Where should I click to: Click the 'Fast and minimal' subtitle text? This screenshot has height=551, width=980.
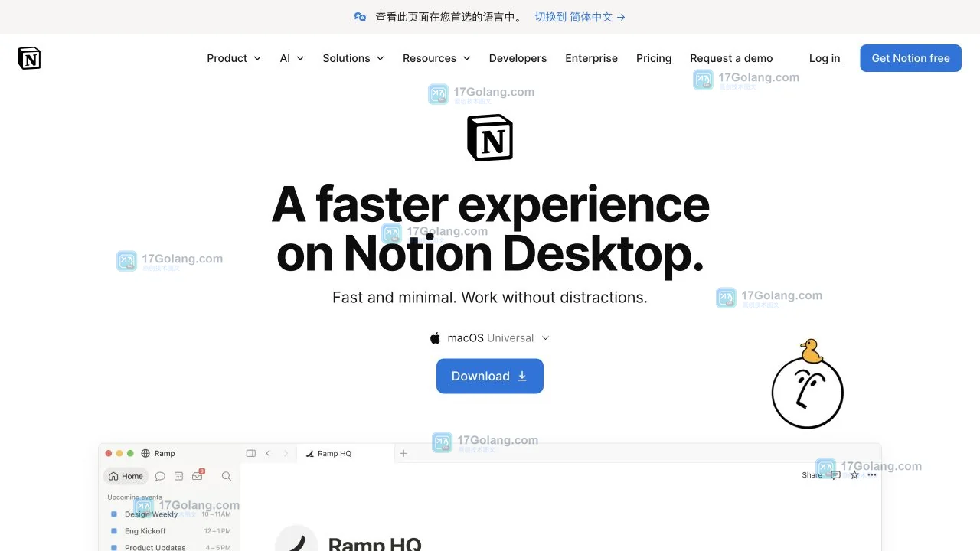(490, 298)
